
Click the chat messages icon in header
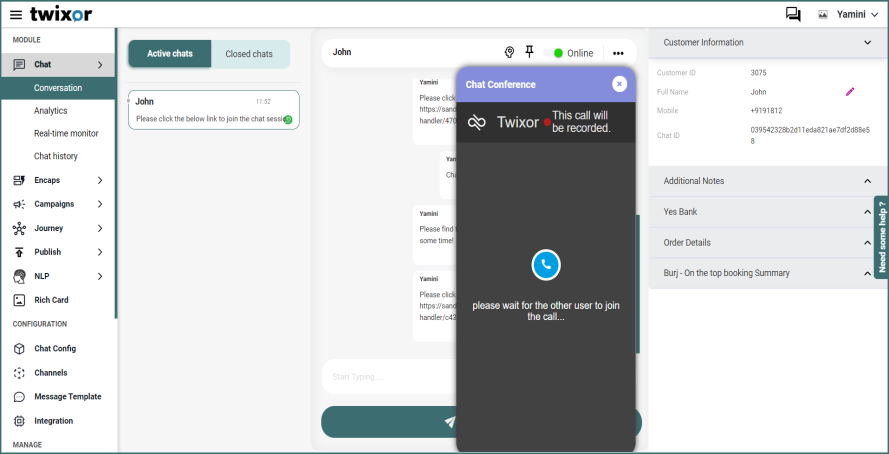[793, 14]
